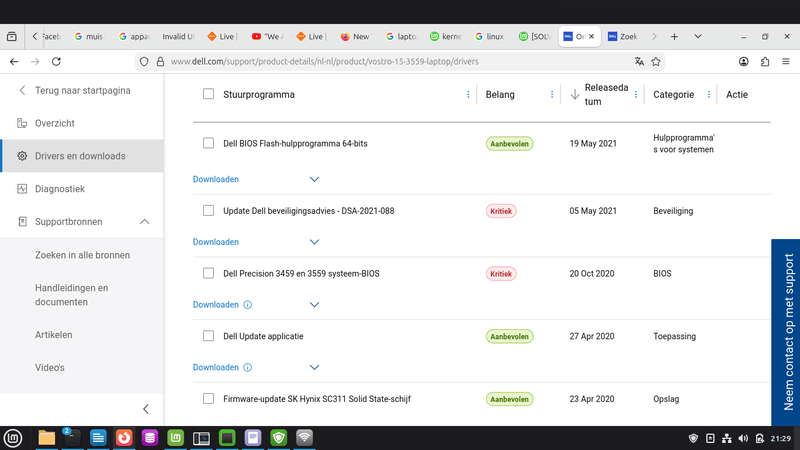800x450 pixels.
Task: Open Handleidingen en documenten
Action: click(x=71, y=295)
